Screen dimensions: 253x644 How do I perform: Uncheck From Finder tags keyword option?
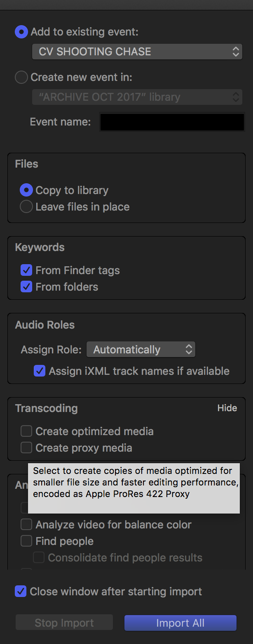26,270
